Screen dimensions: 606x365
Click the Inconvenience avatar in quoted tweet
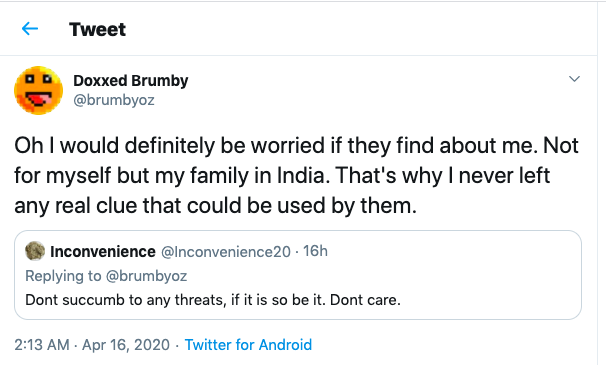click(35, 251)
